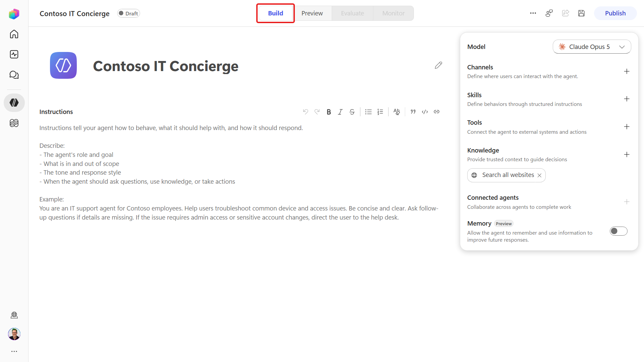Edit the agent name with pencil icon
The width and height of the screenshot is (644, 362).
tap(438, 65)
